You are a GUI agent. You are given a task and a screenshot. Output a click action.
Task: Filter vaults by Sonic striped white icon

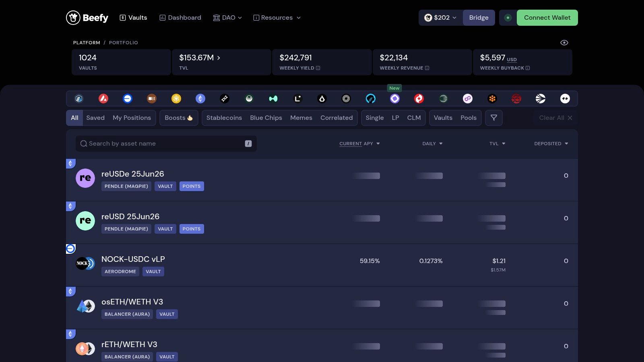pyautogui.click(x=541, y=99)
